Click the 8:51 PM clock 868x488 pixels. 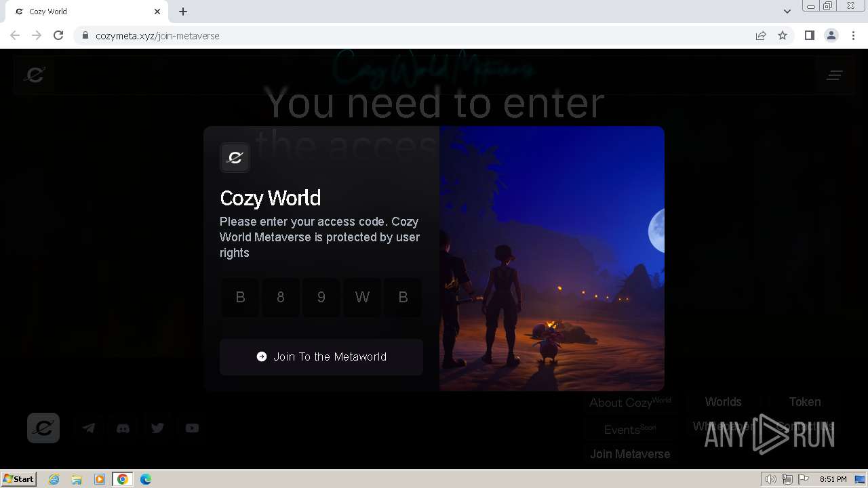coord(833,479)
